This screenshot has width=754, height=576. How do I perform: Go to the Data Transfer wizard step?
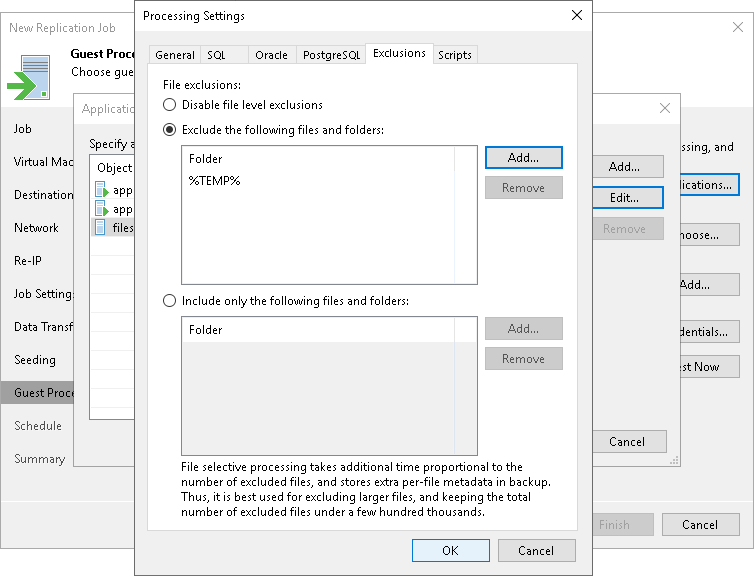43,327
